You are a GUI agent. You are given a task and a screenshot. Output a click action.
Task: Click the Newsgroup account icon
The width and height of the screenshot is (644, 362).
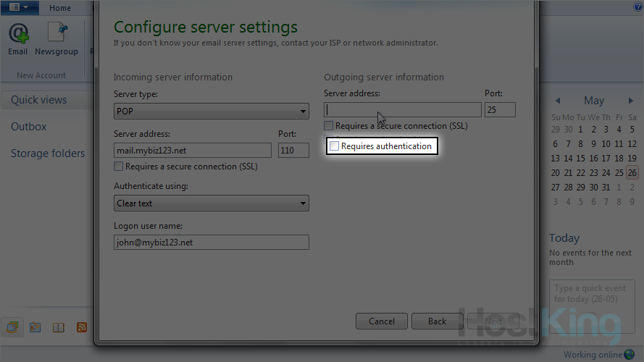pos(57,38)
